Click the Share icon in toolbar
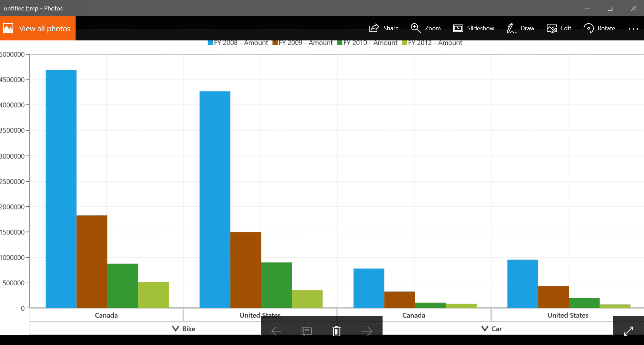 (x=374, y=28)
